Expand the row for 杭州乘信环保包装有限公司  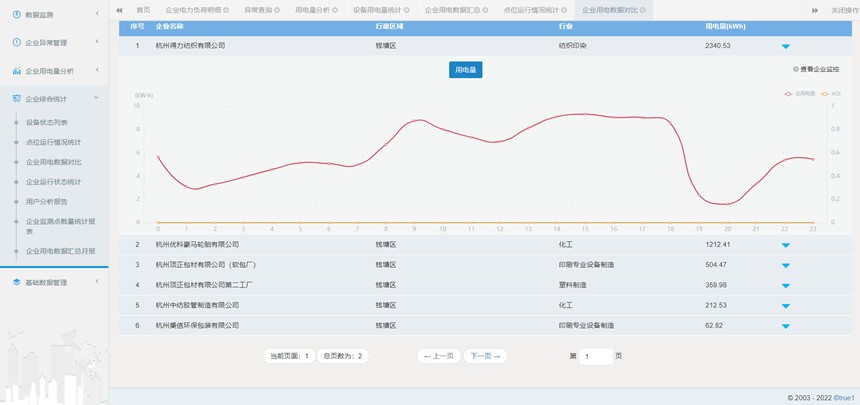(786, 326)
